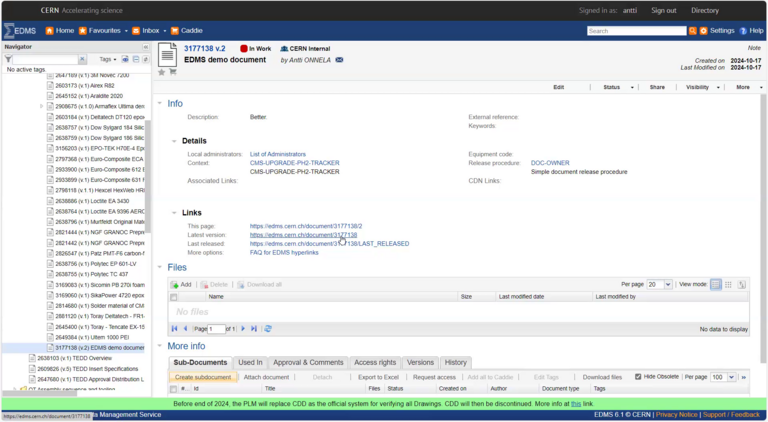The width and height of the screenshot is (768, 422).
Task: Open the History tab
Action: pos(456,362)
